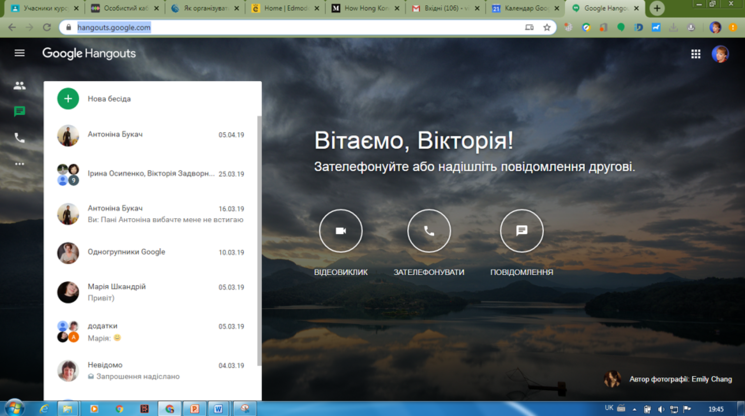Click the round Зателефонувати phone button
The height and width of the screenshot is (416, 745).
click(x=429, y=231)
